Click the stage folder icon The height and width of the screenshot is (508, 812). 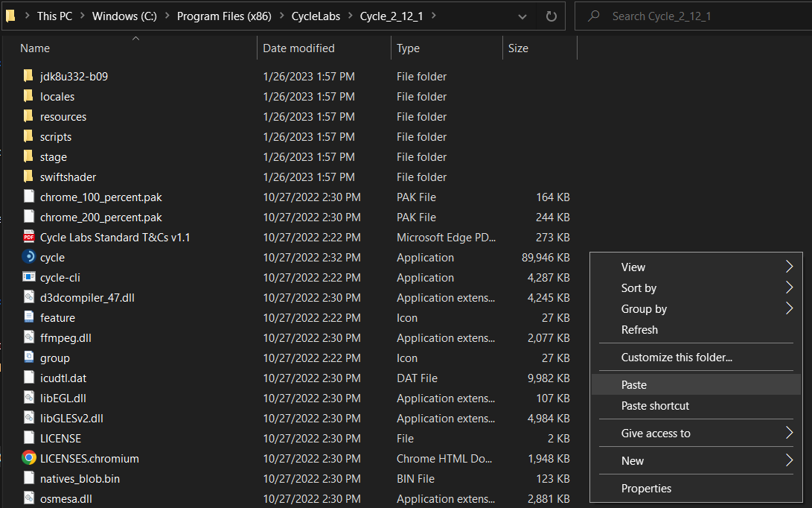point(28,156)
